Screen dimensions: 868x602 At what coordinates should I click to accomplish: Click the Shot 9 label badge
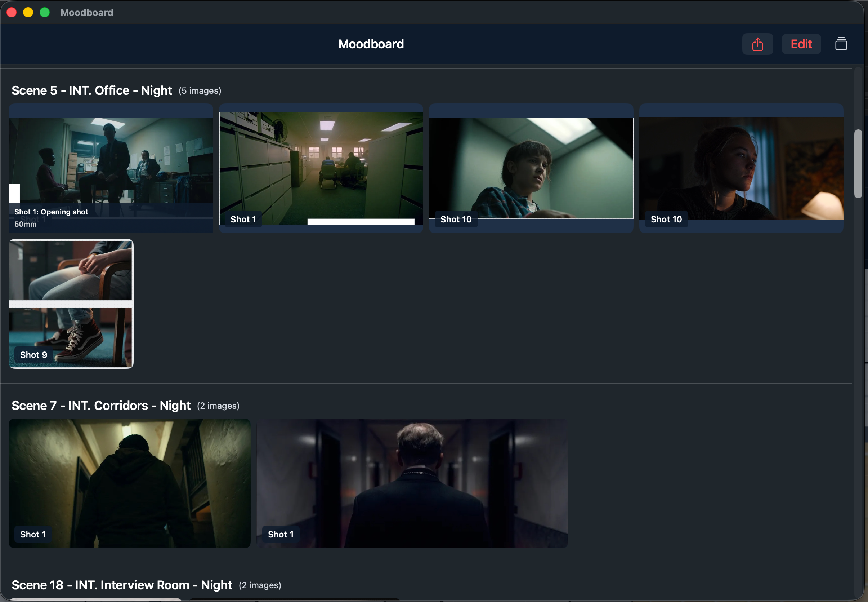pyautogui.click(x=33, y=355)
